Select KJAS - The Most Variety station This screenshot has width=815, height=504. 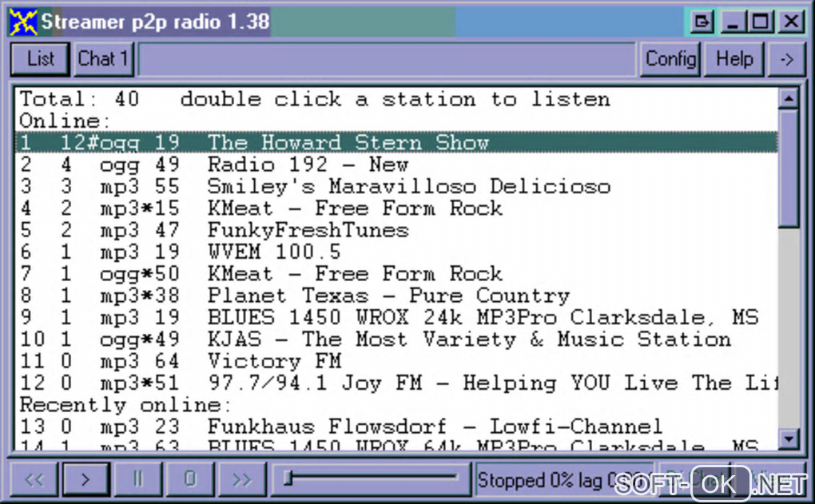pyautogui.click(x=396, y=339)
